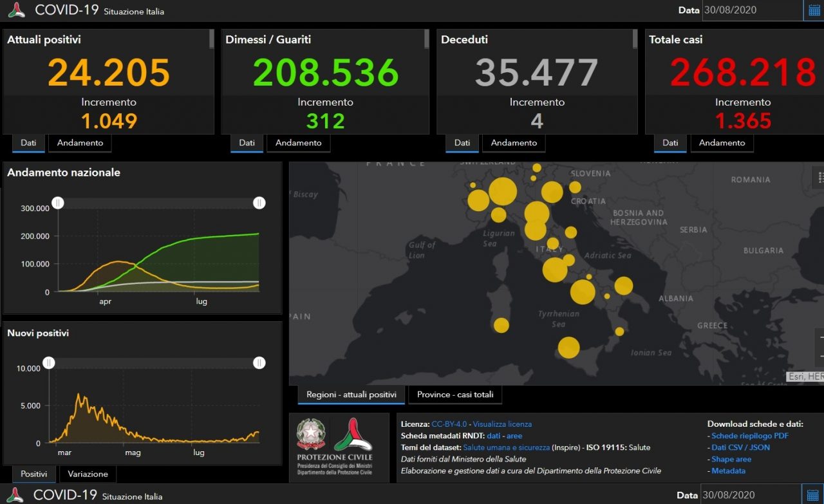This screenshot has height=504, width=824.
Task: Open the calendar picker in bottom bar
Action: (x=813, y=494)
